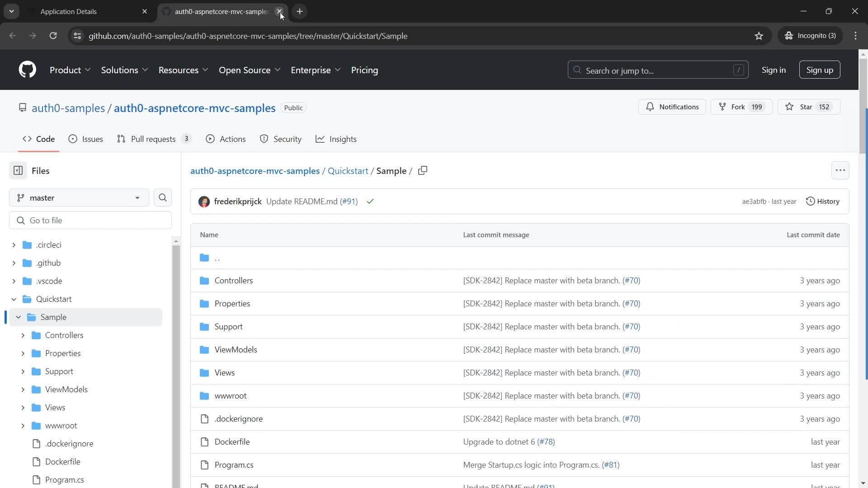Viewport: 868px width, 488px height.
Task: Click the Sign up button
Action: pos(820,70)
